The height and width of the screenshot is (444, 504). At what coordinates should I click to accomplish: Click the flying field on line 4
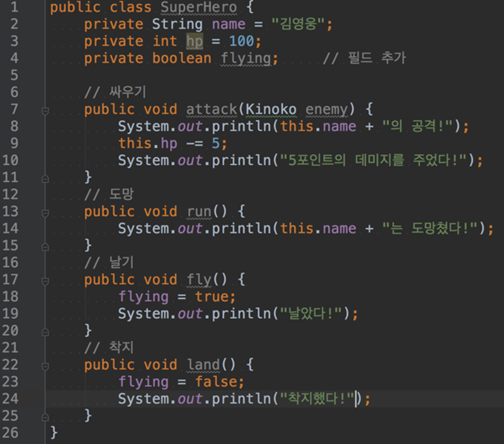(x=246, y=58)
